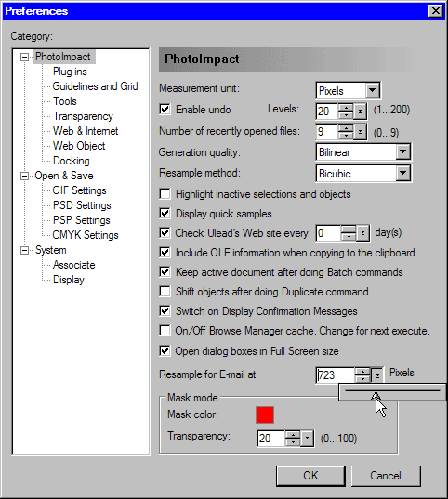The image size is (448, 499).
Task: Increase recently opened files count
Action: [x=346, y=128]
